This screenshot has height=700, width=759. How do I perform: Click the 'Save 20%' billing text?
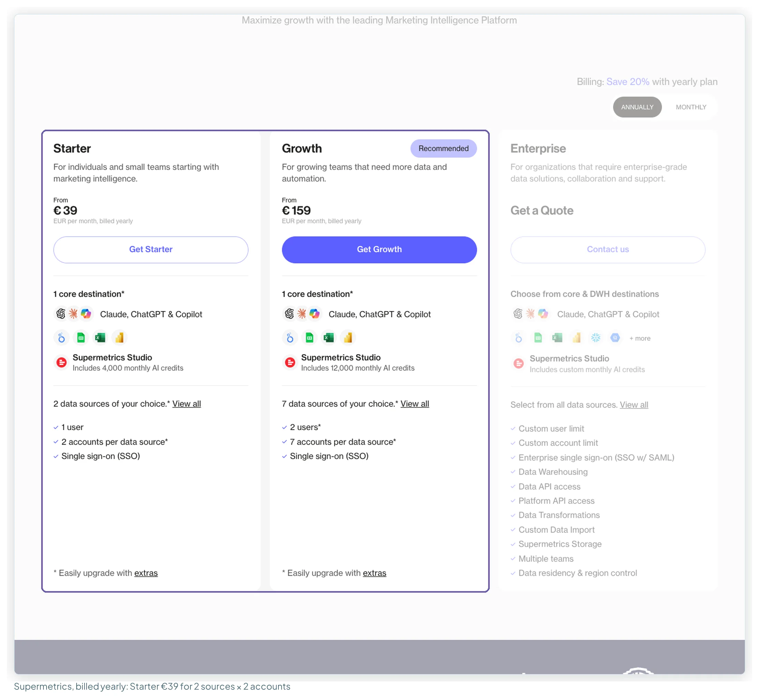click(x=628, y=82)
